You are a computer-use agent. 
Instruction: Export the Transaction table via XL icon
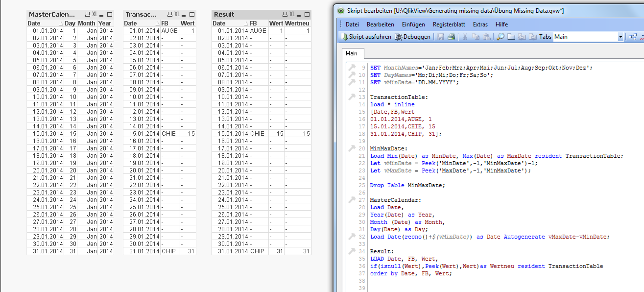click(x=177, y=14)
